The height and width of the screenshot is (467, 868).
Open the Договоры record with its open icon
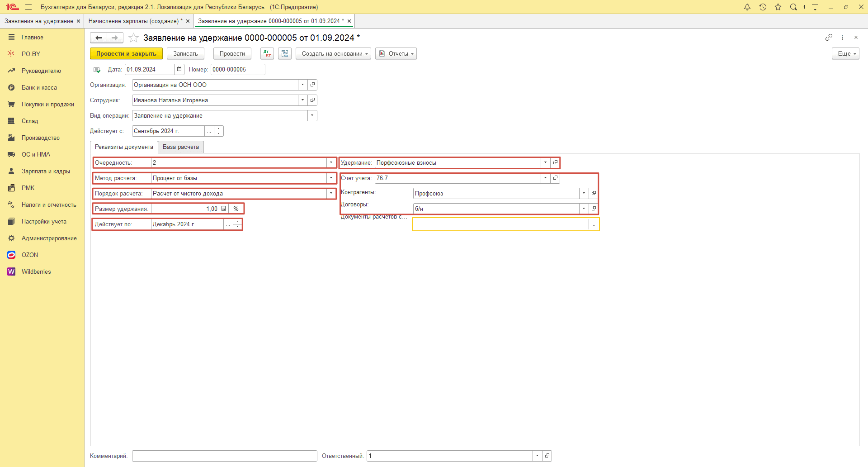pos(594,209)
